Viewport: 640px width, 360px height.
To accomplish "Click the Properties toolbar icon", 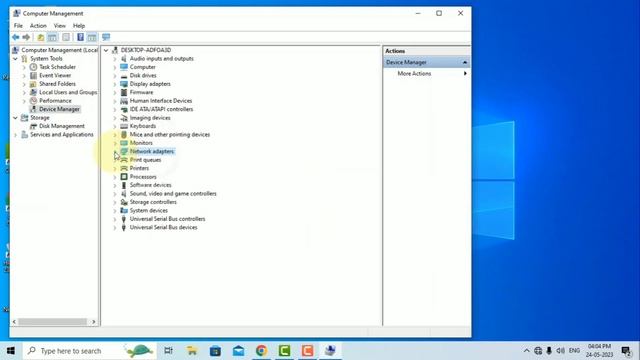I will tap(66, 37).
